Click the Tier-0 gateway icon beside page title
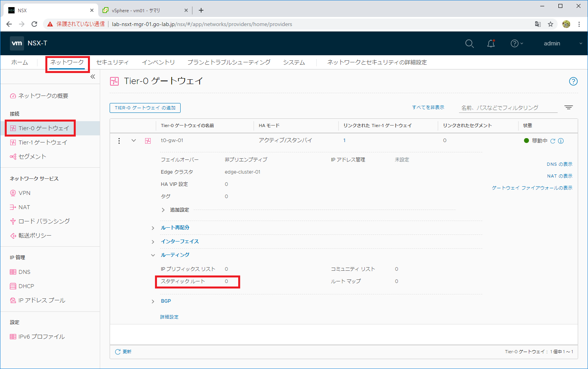The height and width of the screenshot is (369, 588). (114, 81)
